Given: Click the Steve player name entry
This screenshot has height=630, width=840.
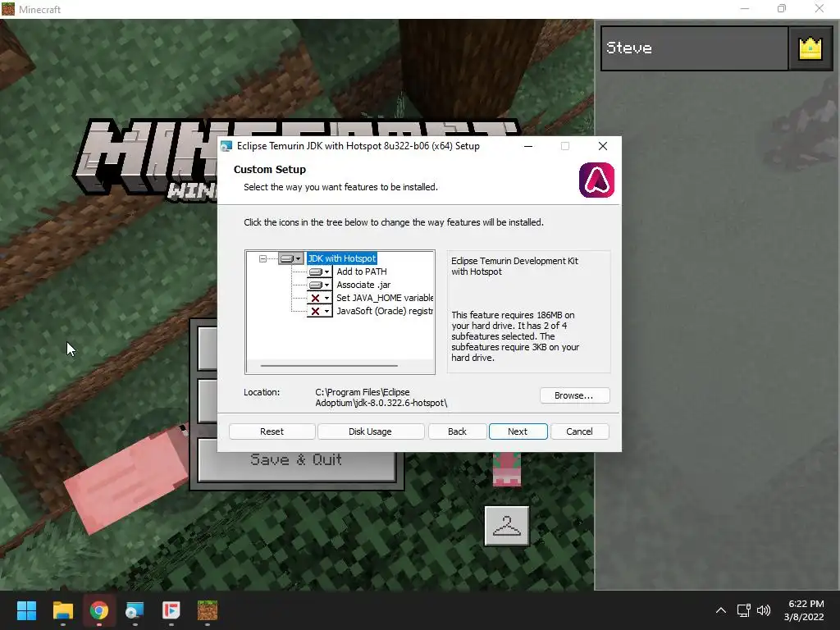Looking at the screenshot, I should tap(695, 48).
